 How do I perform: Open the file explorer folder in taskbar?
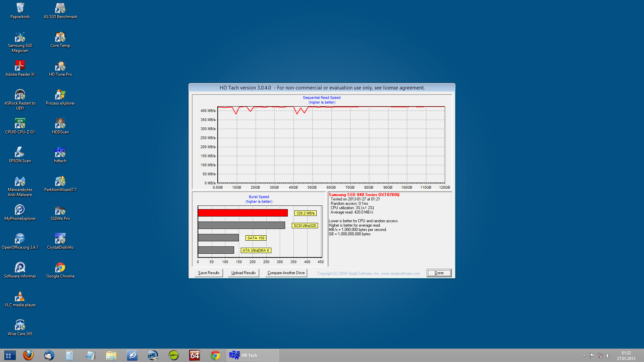111,355
